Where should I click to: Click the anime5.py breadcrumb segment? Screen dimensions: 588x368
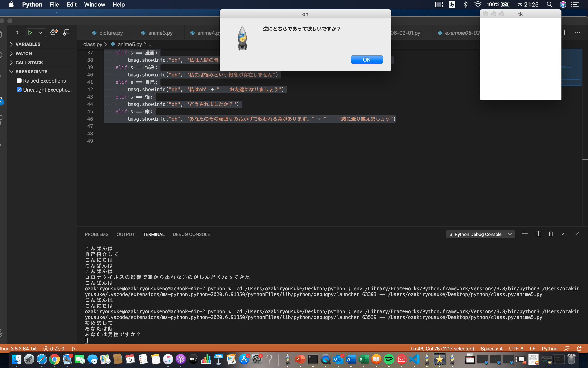(130, 44)
